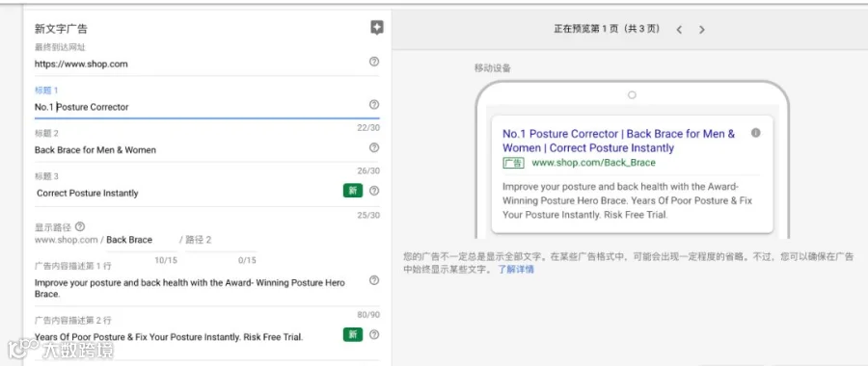
Task: Click the 10/15 path counter
Action: pos(166,260)
